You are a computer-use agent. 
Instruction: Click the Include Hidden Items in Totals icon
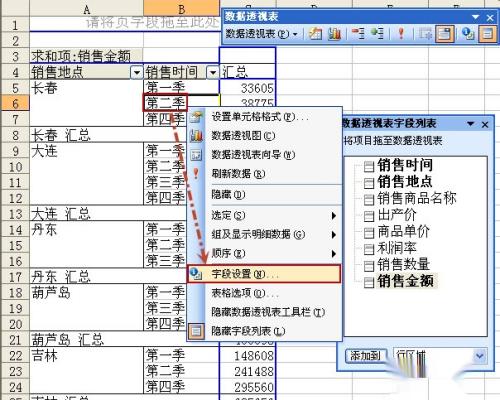click(x=425, y=34)
